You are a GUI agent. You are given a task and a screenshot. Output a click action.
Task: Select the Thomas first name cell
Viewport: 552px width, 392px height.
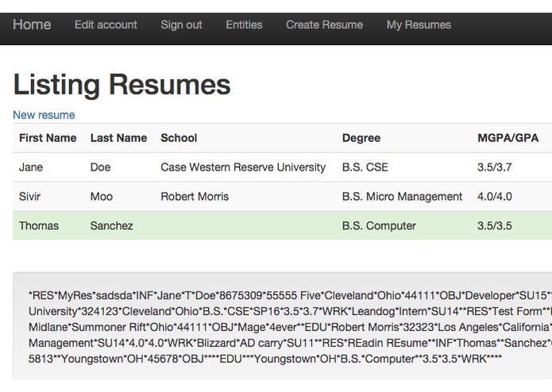click(x=39, y=225)
